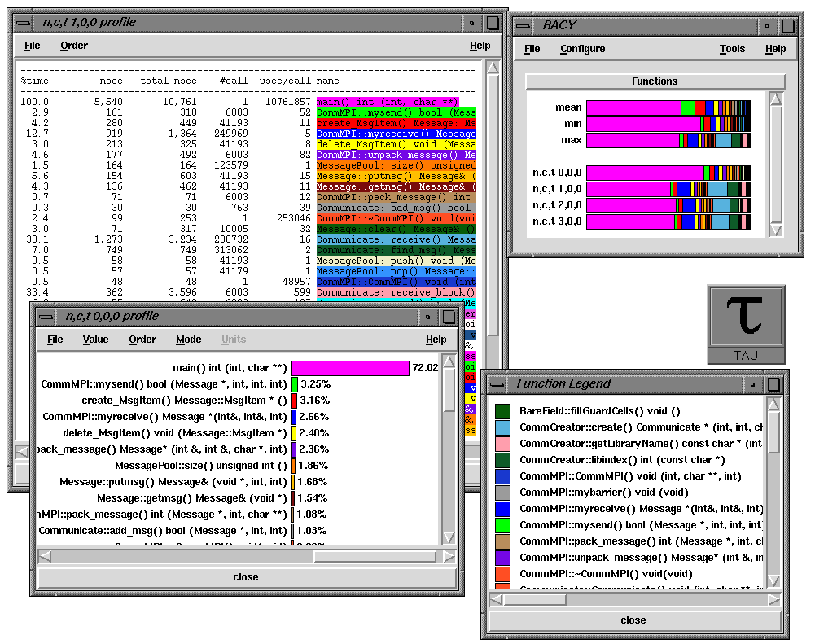The width and height of the screenshot is (815, 644).
Task: Click horizontal scrollbar thumb in 0,0,0 profile
Action: click(375, 557)
